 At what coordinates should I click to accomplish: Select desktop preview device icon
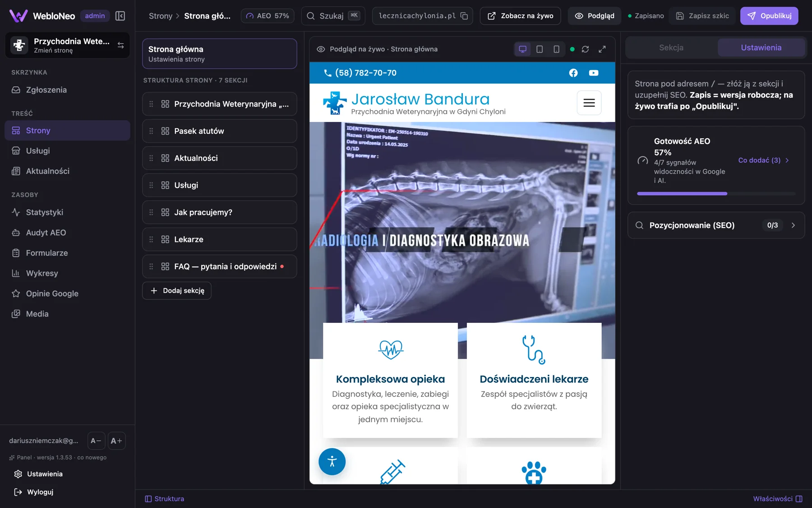(x=522, y=49)
